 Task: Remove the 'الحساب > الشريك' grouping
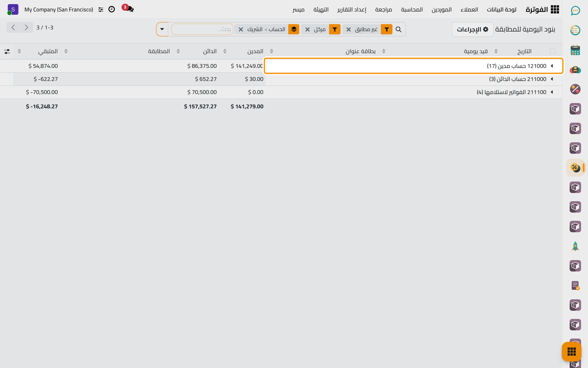coord(241,29)
